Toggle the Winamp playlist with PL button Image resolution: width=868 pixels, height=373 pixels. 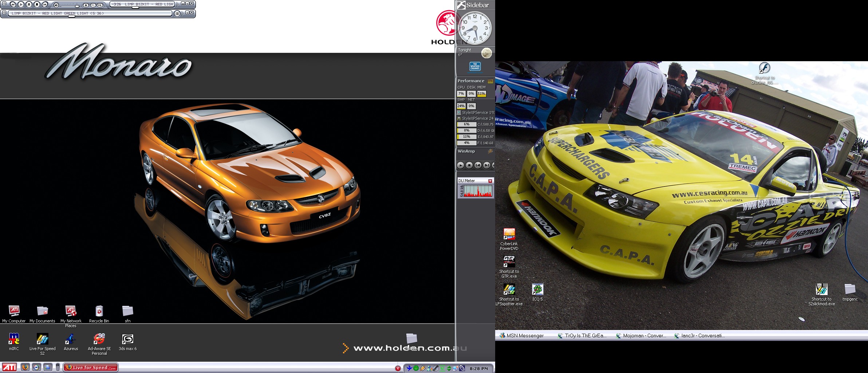tap(93, 5)
